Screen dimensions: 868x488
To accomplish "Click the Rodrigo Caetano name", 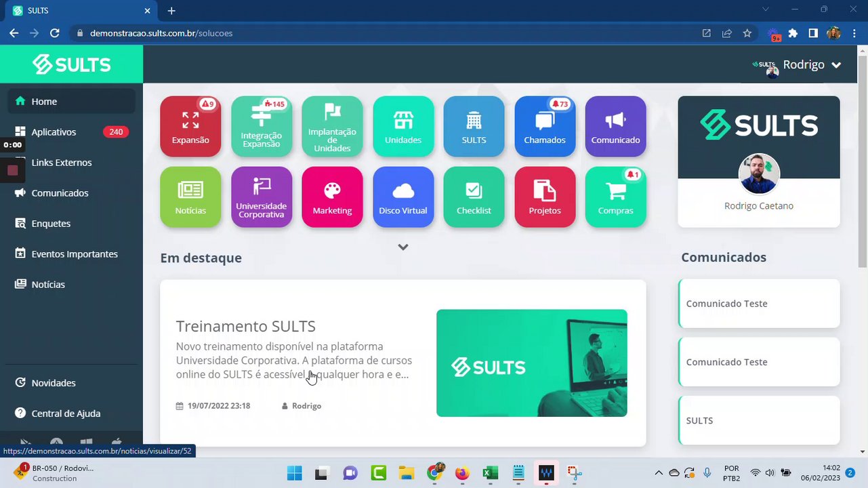I will click(759, 206).
